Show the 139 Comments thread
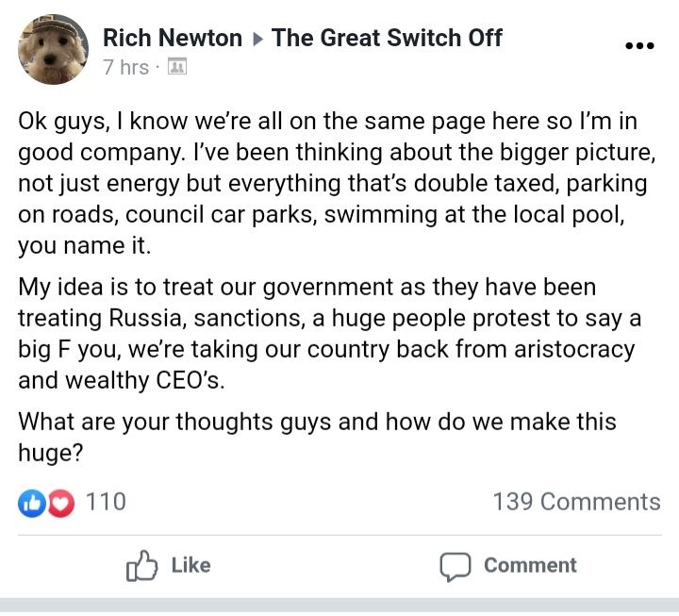The height and width of the screenshot is (616, 679). tap(576, 502)
